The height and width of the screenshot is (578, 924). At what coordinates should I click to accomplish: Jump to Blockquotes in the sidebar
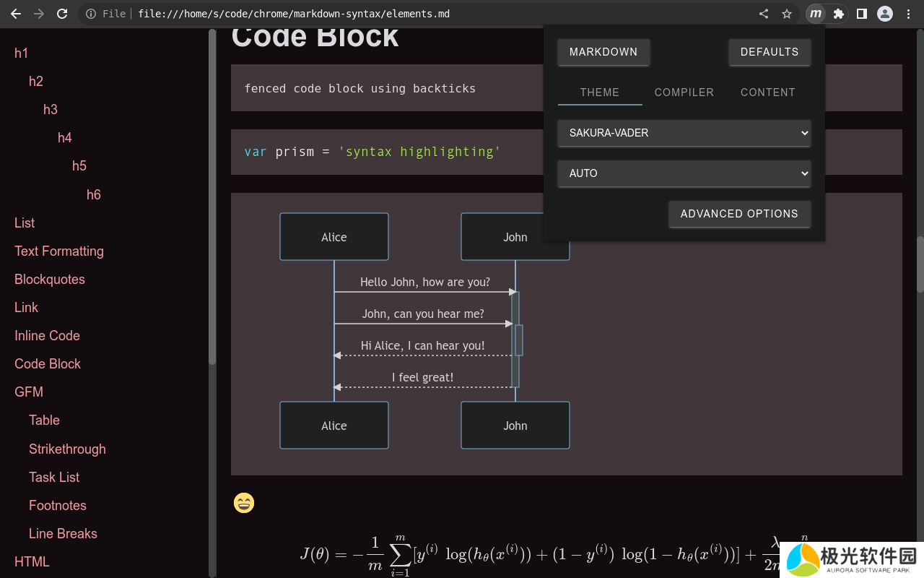tap(50, 280)
